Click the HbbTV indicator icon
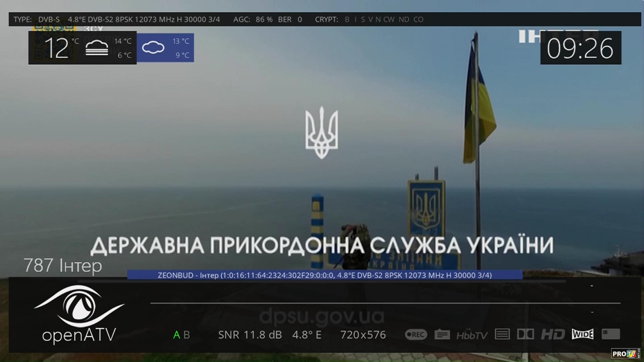The image size is (644, 362). click(x=472, y=335)
